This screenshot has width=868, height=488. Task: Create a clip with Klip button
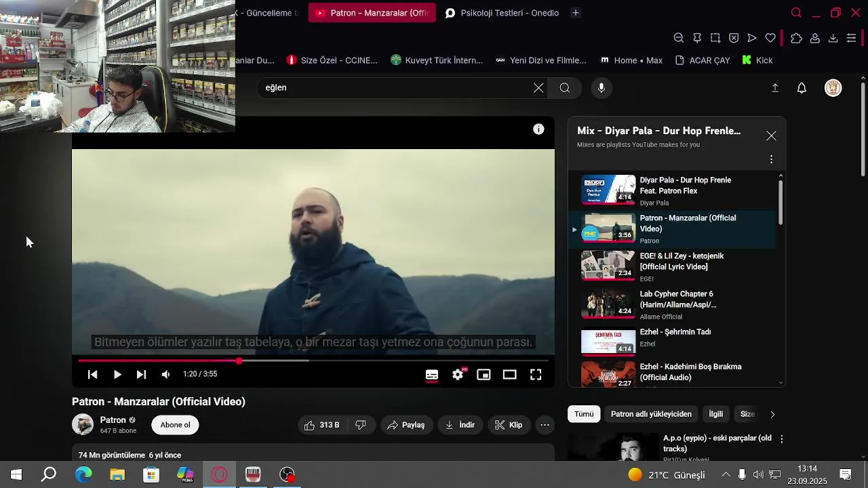pyautogui.click(x=509, y=425)
